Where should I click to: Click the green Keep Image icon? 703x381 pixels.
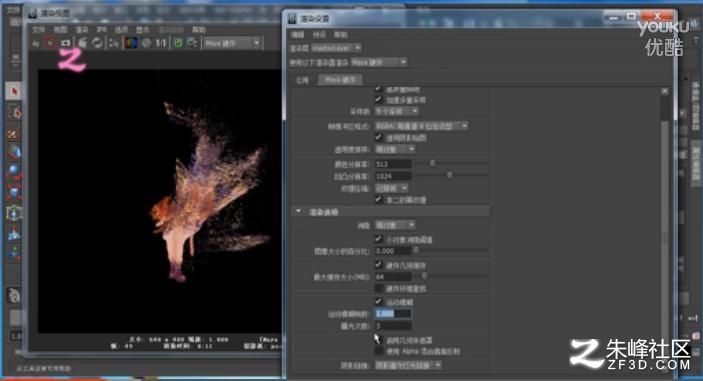pos(178,43)
